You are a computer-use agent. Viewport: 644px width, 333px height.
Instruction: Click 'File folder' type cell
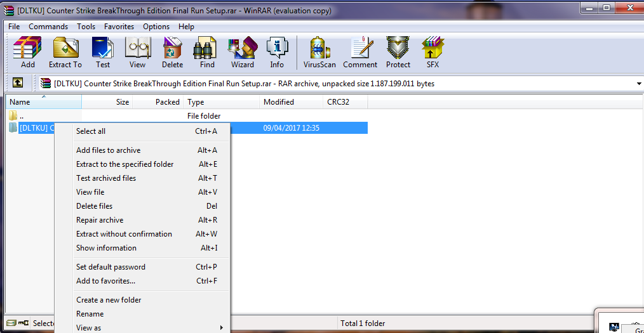coord(204,116)
